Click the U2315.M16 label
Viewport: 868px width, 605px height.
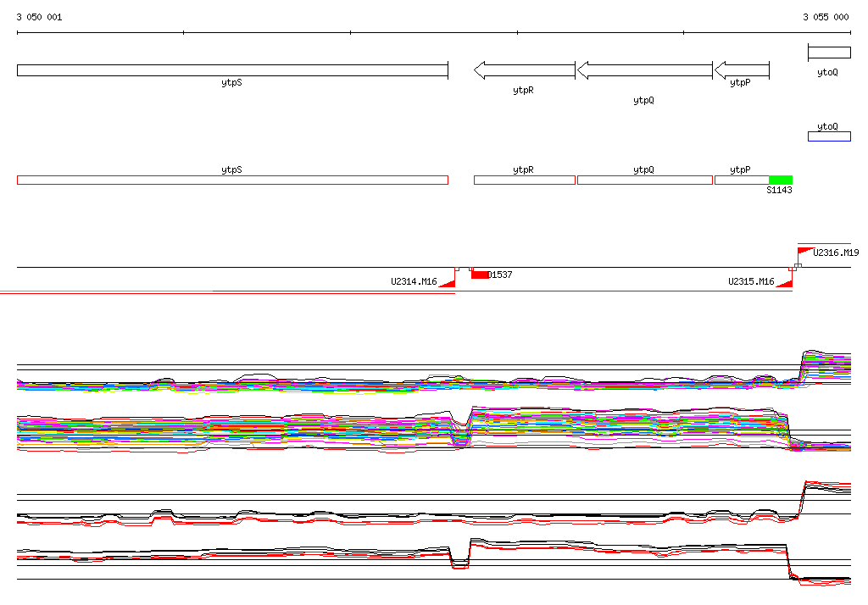751,281
